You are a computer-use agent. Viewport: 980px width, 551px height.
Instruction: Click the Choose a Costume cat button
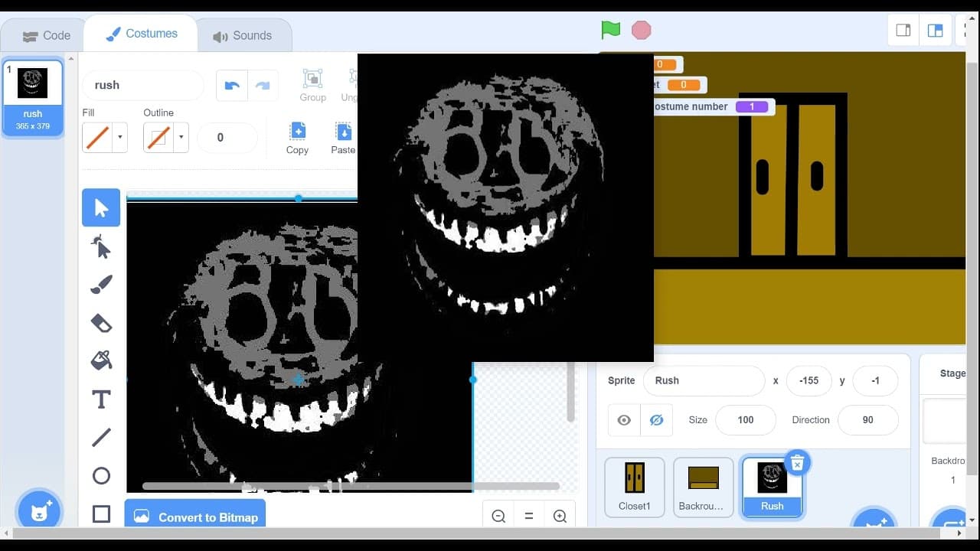pyautogui.click(x=40, y=511)
